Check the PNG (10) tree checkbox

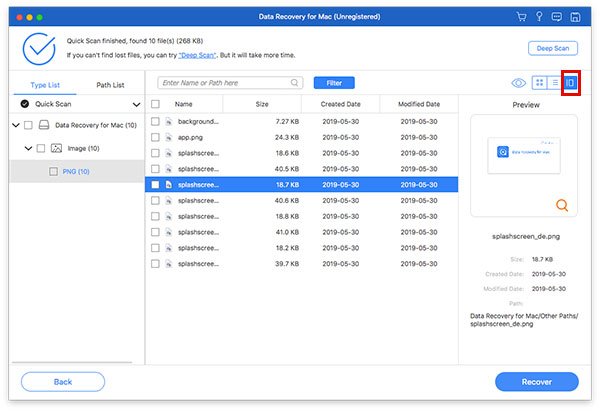(x=53, y=171)
